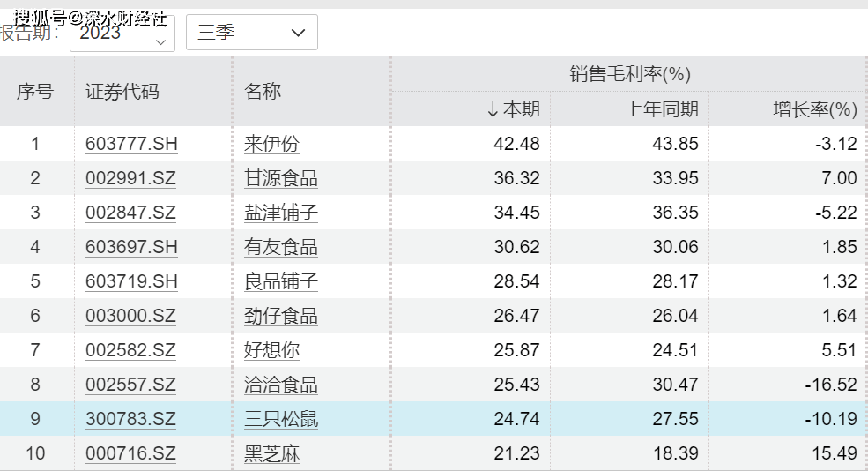Viewport: 868px width, 471px height.
Task: Select the 42.48 current-period value
Action: 516,144
